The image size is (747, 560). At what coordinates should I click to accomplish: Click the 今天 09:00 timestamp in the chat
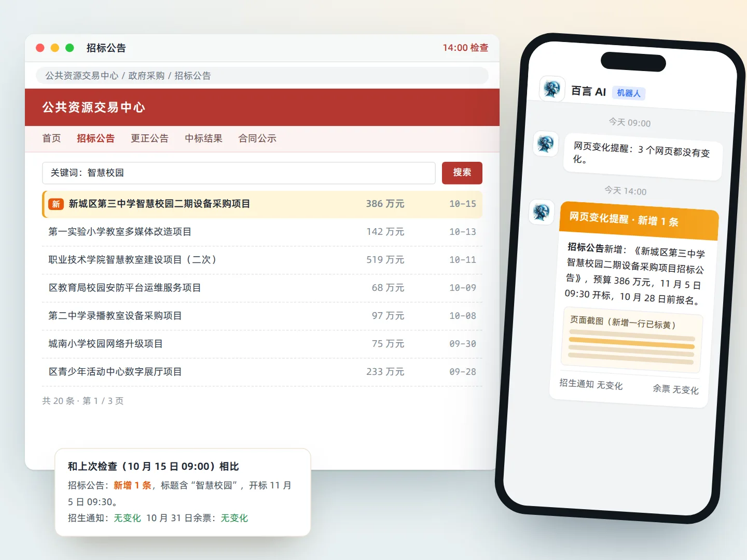coord(630,122)
